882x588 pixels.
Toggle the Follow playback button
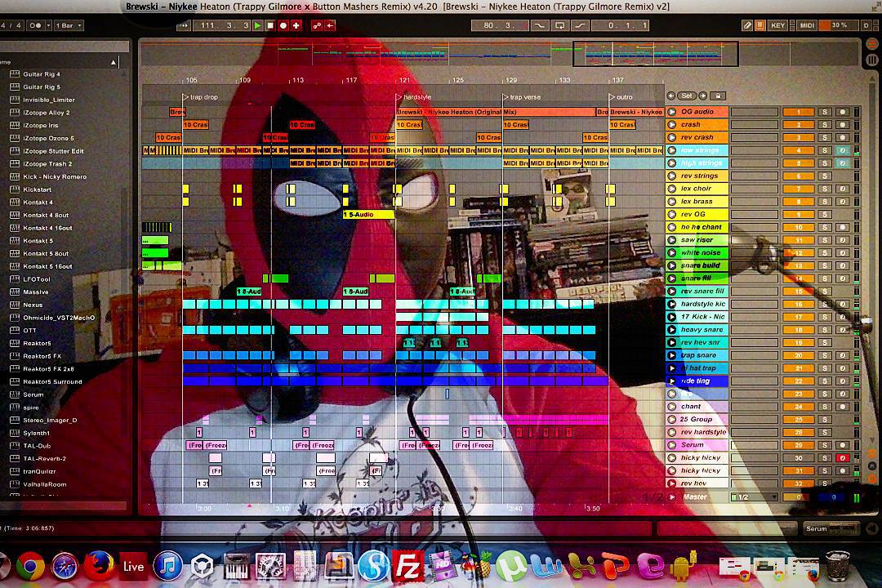[184, 25]
